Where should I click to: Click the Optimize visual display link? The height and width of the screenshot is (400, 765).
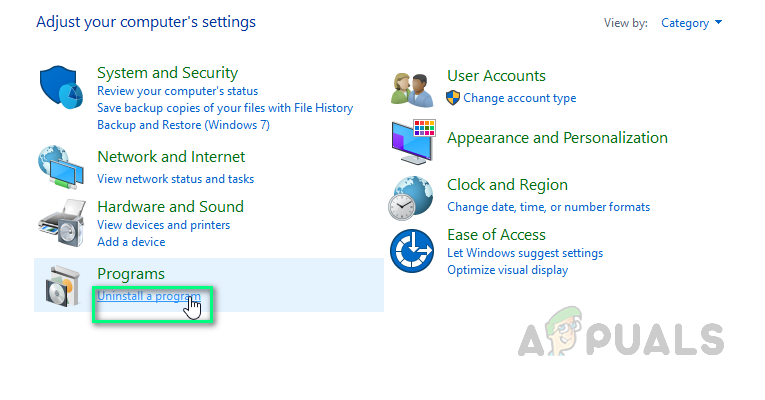(507, 270)
